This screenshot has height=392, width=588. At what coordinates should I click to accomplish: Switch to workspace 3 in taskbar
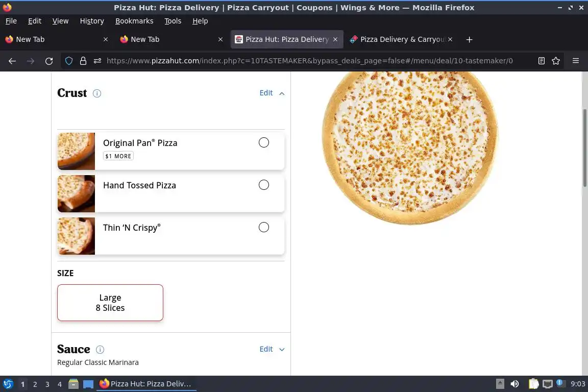47,384
